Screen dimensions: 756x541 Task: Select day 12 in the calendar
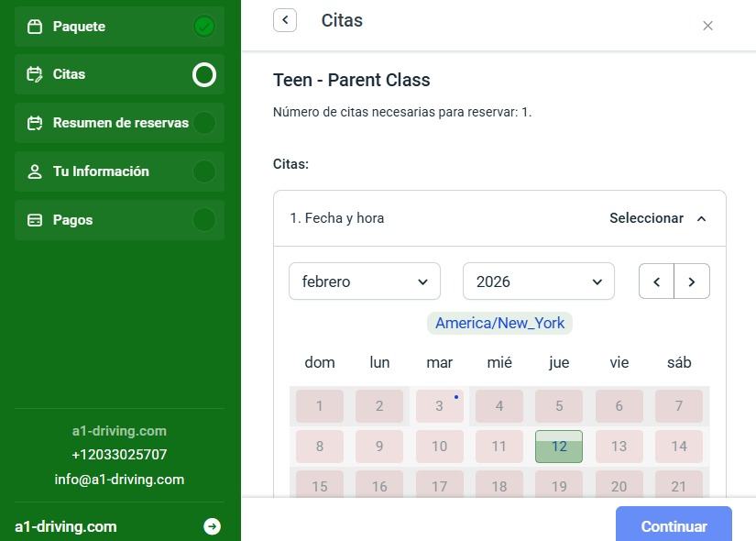[559, 447]
